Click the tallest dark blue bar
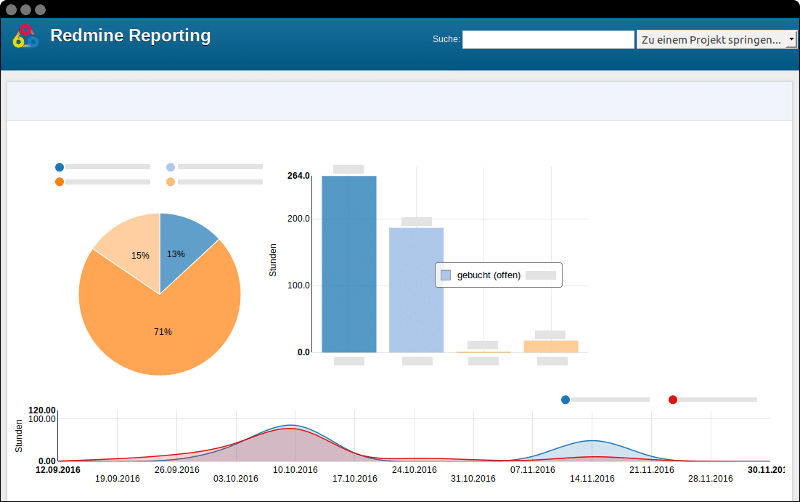Screen dimensions: 800x502 tap(349, 264)
